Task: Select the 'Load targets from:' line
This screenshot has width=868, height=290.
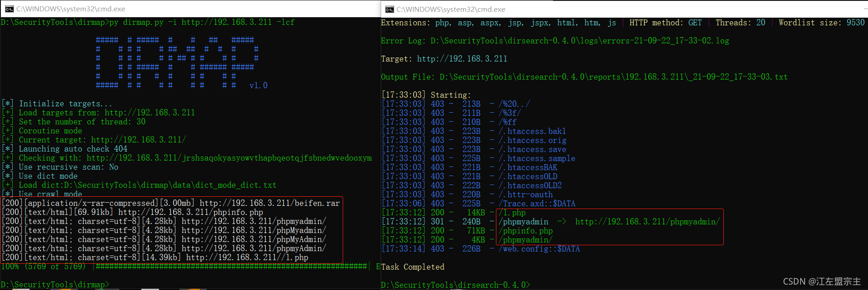Action: [99, 113]
